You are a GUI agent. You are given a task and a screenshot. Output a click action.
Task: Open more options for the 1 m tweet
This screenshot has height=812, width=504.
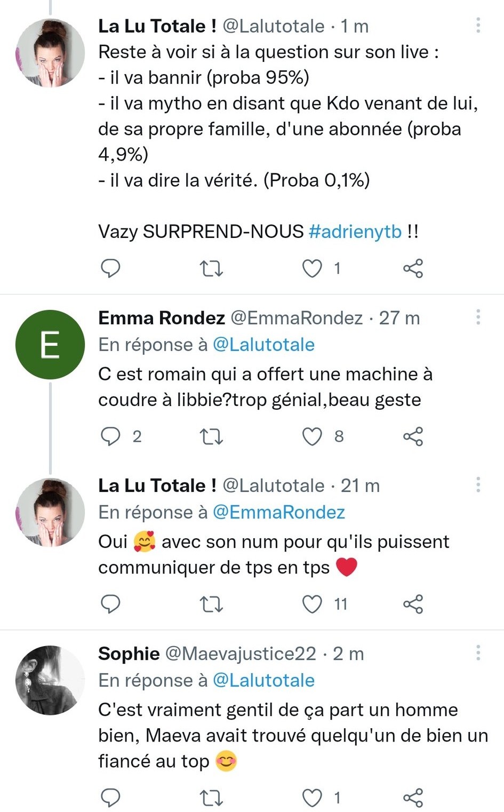coord(478,25)
